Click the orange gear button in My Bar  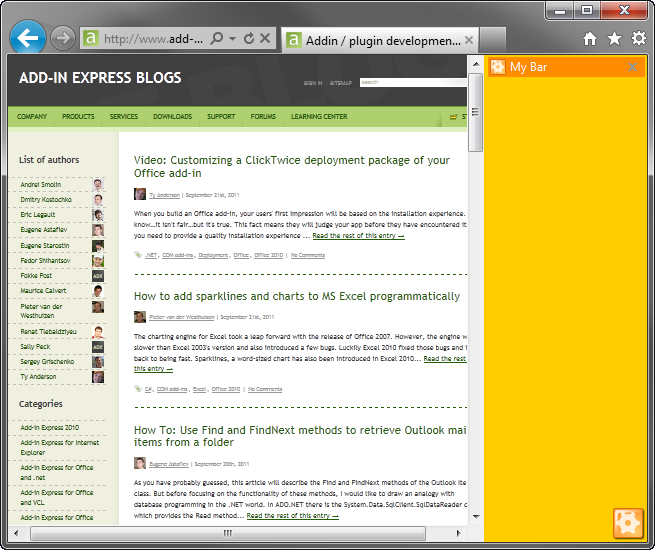tap(628, 523)
